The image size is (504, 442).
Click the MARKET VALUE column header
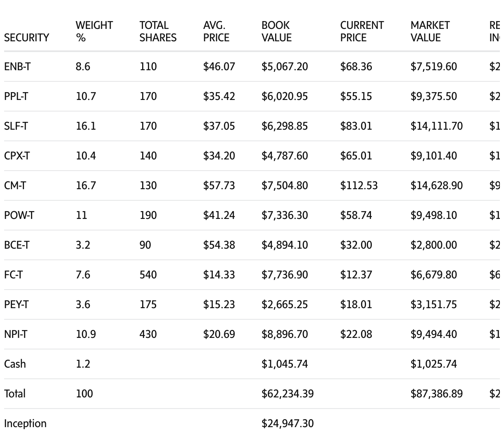(430, 31)
